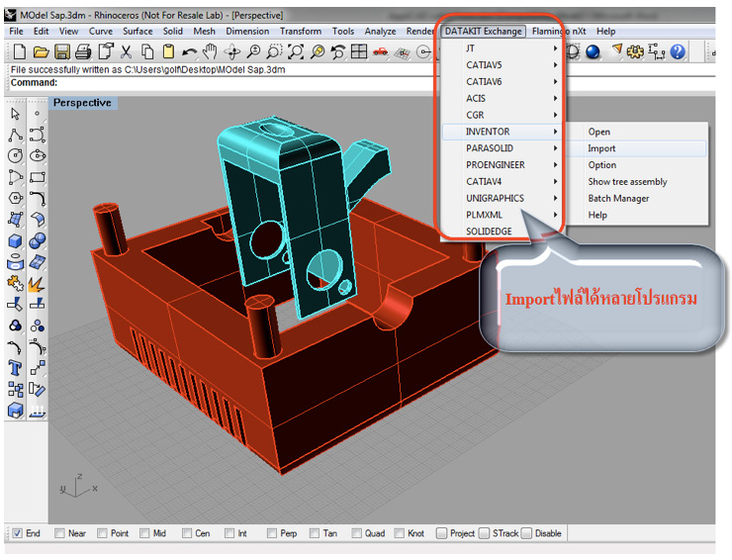Open options with the gear icon

click(635, 51)
